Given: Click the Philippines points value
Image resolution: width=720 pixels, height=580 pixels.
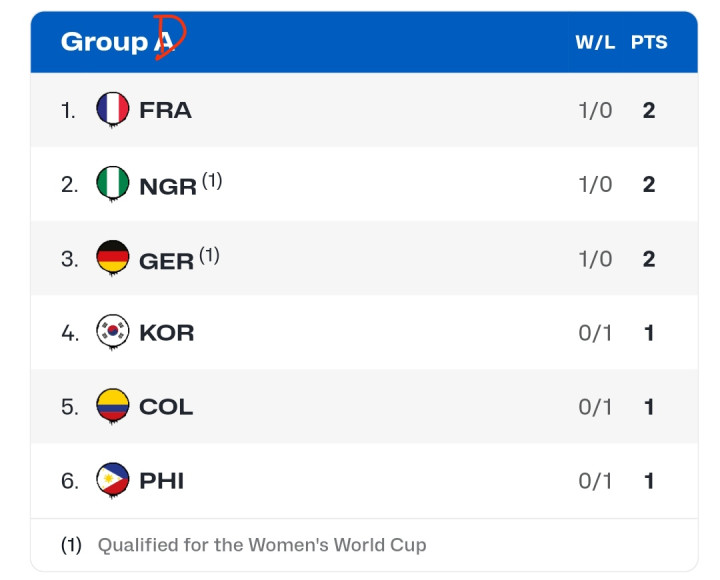Looking at the screenshot, I should coord(649,481).
